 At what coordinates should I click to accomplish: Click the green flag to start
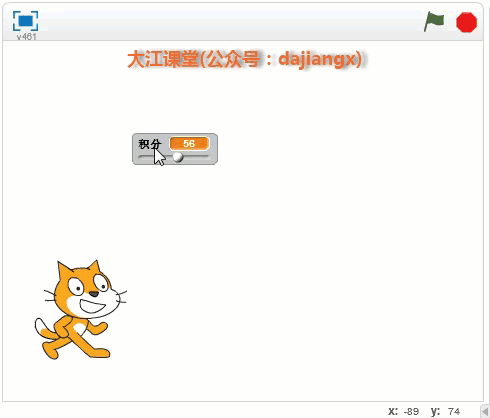coord(434,22)
